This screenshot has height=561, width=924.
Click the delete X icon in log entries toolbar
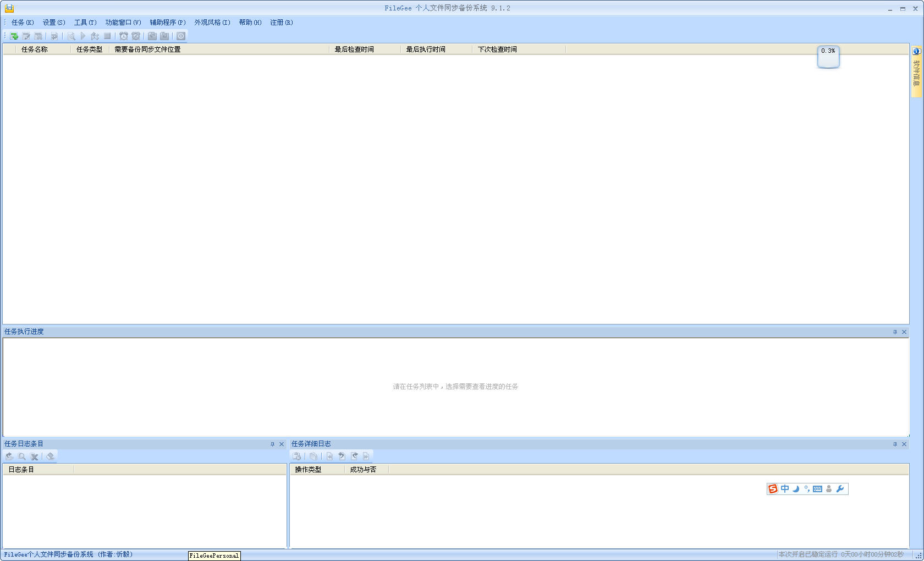tap(34, 457)
